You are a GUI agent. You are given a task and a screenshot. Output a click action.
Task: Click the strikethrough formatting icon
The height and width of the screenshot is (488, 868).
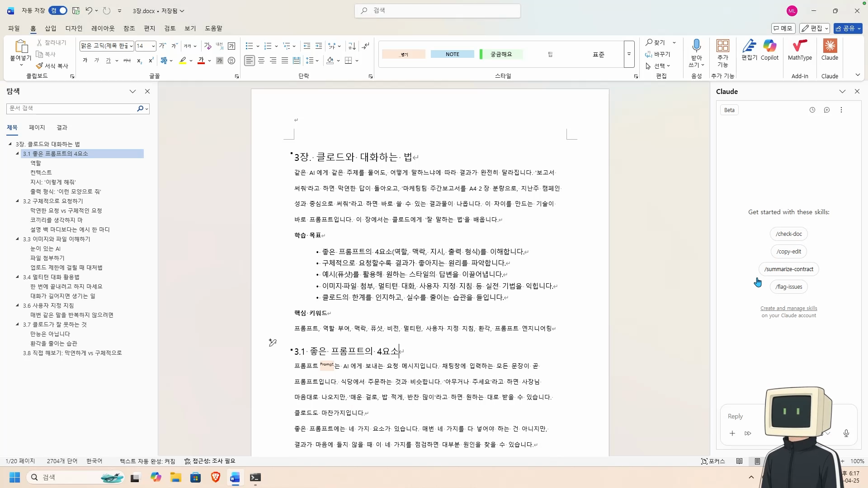pos(127,61)
